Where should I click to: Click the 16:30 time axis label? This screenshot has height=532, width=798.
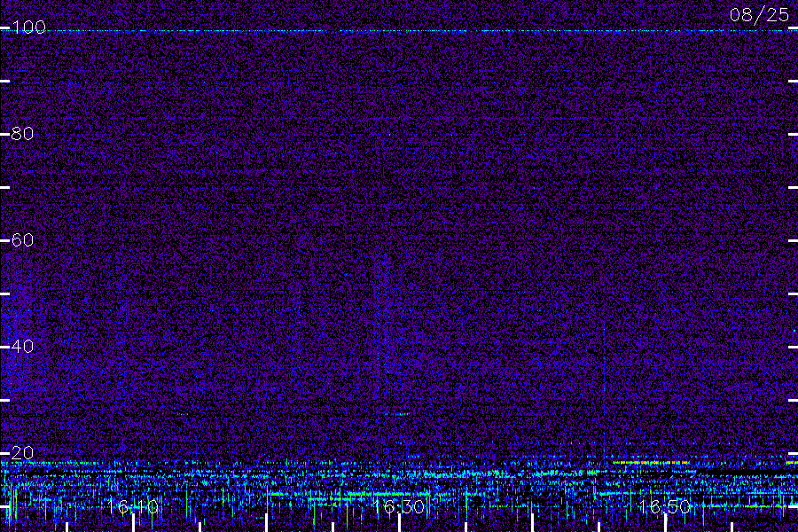coord(398,506)
